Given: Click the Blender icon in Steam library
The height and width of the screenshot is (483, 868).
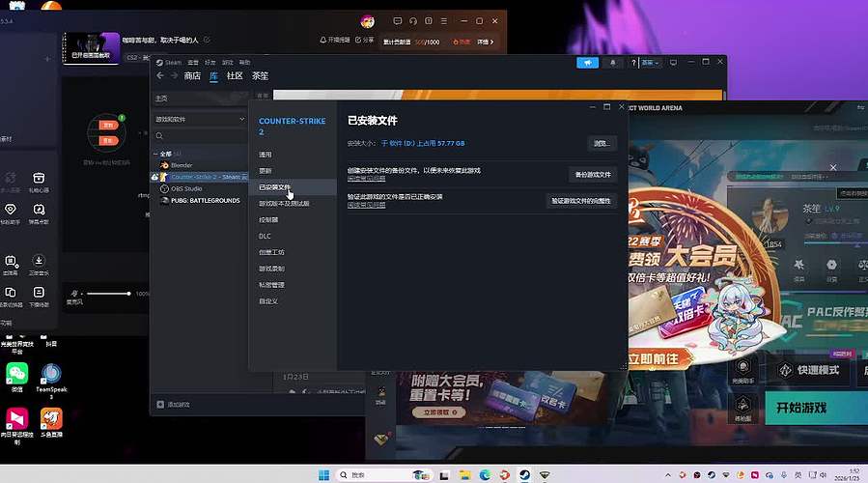Looking at the screenshot, I should coord(164,165).
